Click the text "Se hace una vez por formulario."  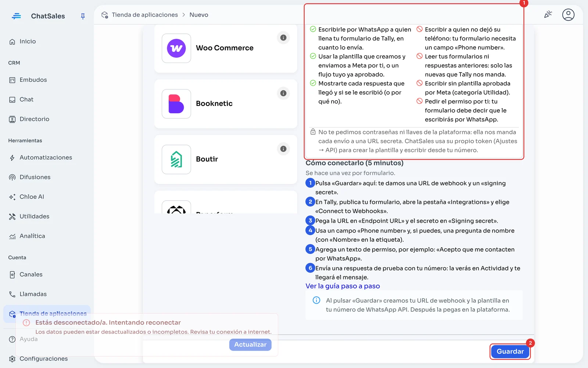click(350, 173)
